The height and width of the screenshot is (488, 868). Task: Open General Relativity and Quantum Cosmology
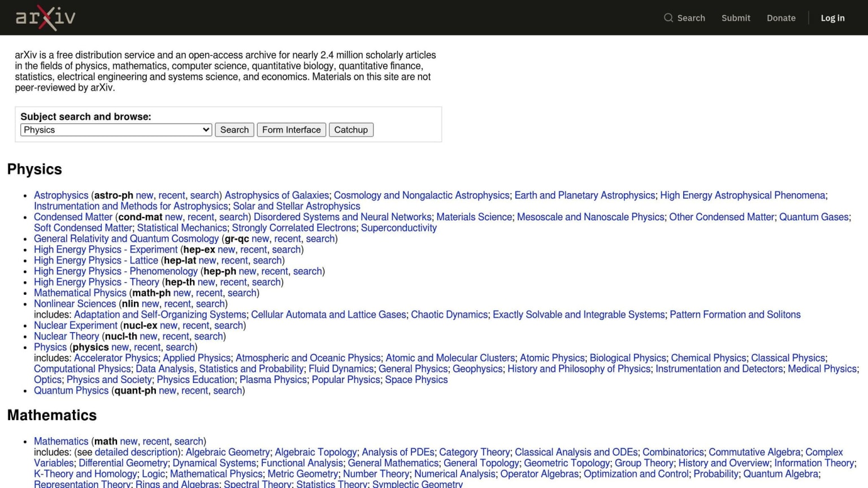click(x=126, y=239)
